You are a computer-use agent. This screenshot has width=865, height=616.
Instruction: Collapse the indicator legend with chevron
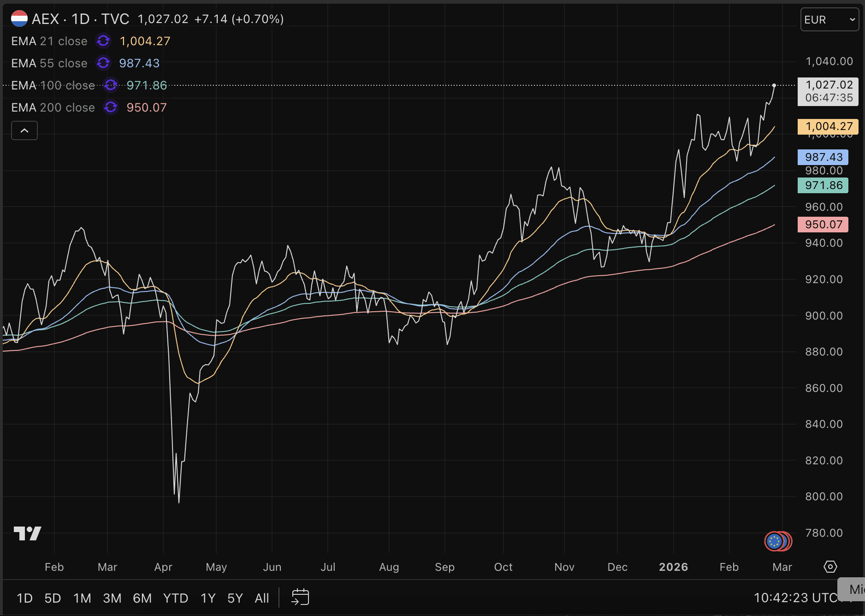24,131
